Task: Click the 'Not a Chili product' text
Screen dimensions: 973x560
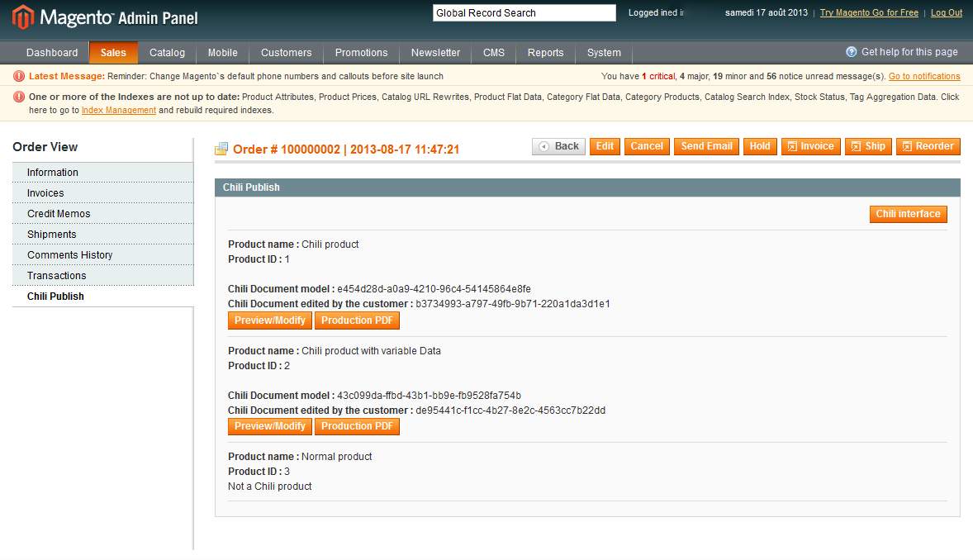Action: (x=270, y=486)
